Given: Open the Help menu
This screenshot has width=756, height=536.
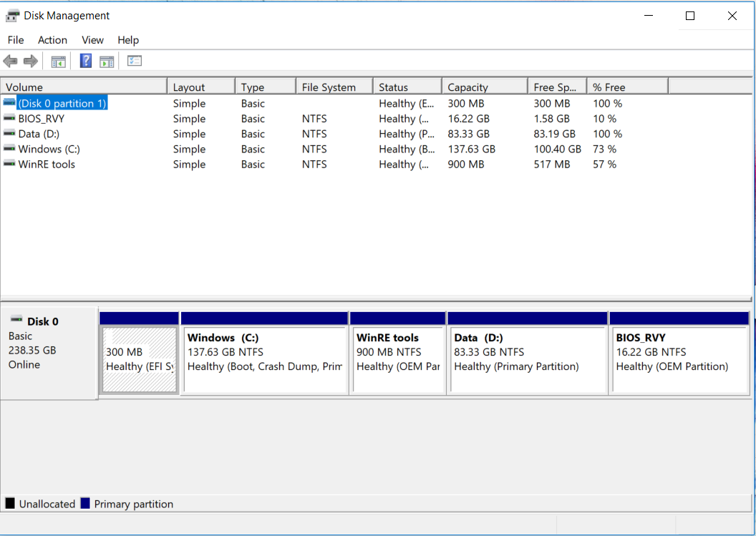Looking at the screenshot, I should click(128, 40).
